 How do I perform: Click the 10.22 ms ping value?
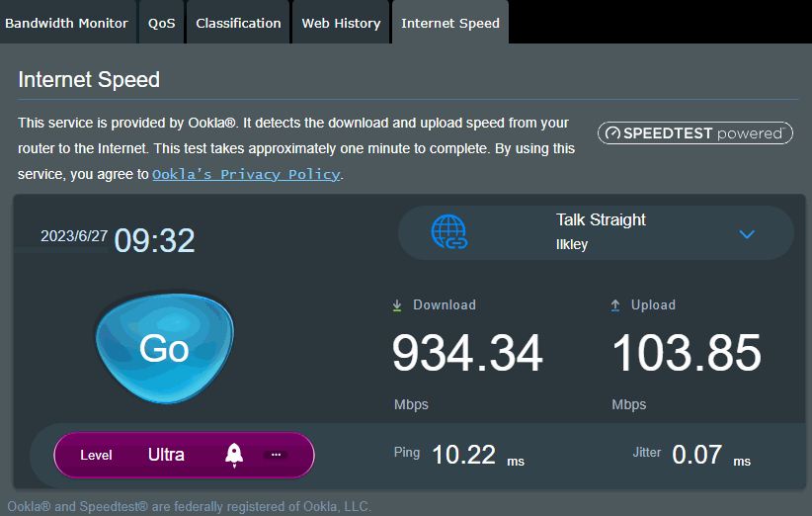click(x=463, y=455)
